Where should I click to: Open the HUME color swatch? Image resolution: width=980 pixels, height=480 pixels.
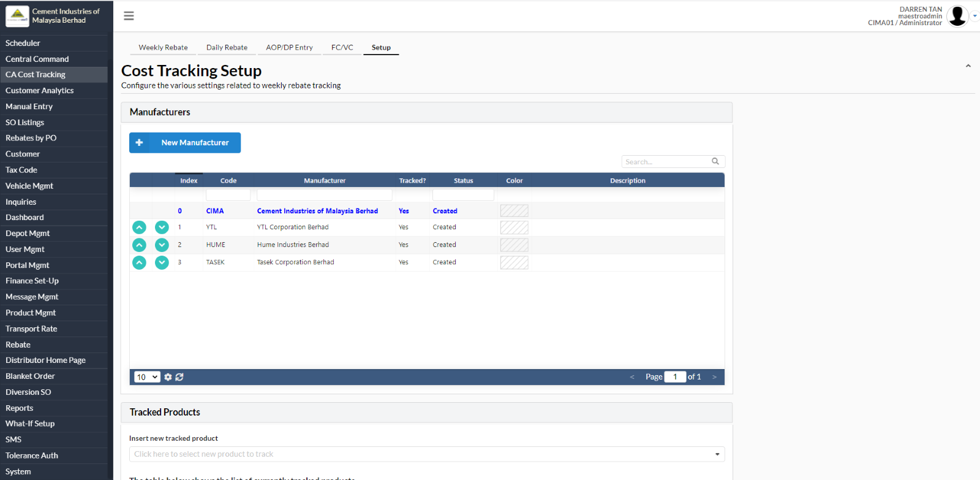coord(514,245)
